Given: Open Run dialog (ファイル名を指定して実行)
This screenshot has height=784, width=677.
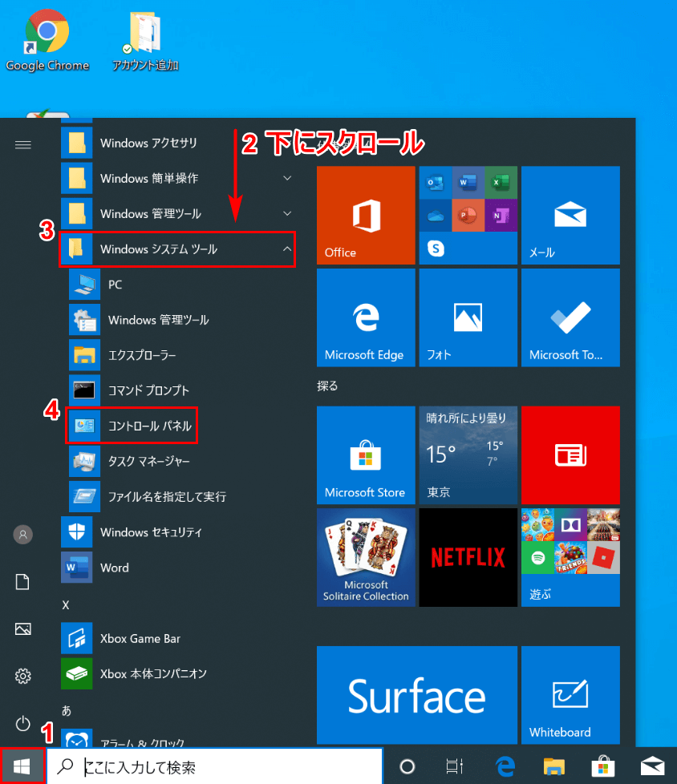Looking at the screenshot, I should 180,496.
